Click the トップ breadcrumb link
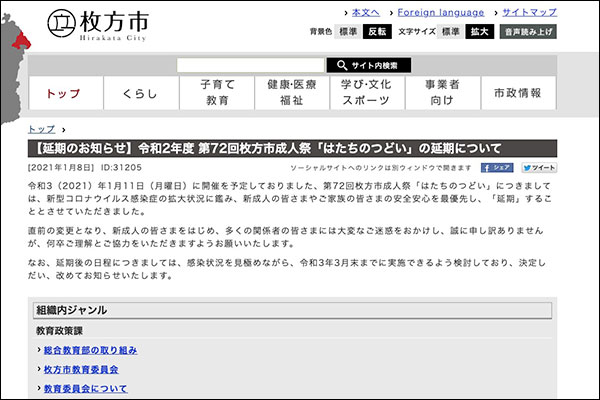 pos(41,130)
